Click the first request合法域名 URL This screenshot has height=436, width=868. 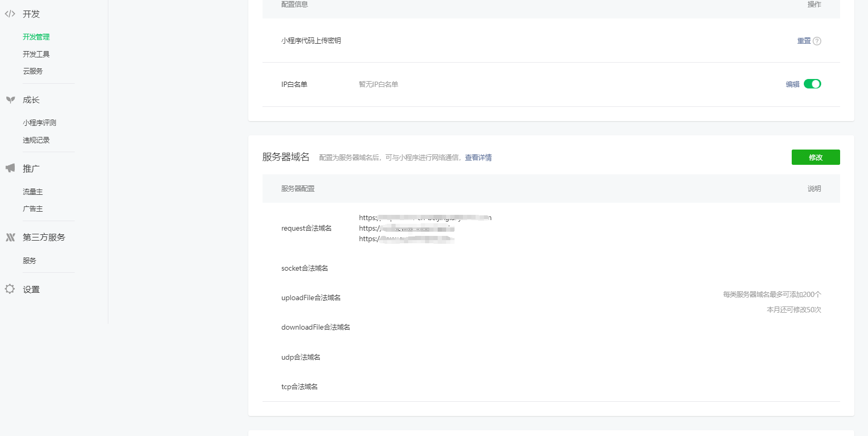coord(425,217)
